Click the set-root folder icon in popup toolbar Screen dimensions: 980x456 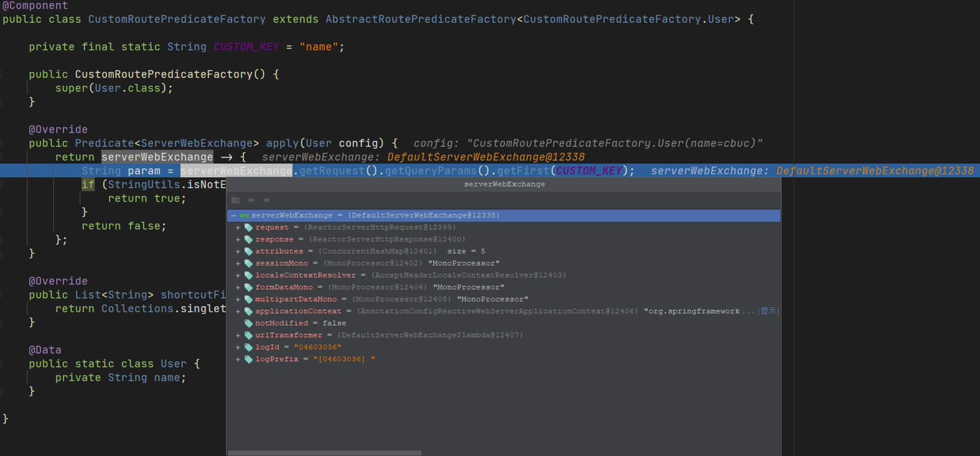[236, 200]
